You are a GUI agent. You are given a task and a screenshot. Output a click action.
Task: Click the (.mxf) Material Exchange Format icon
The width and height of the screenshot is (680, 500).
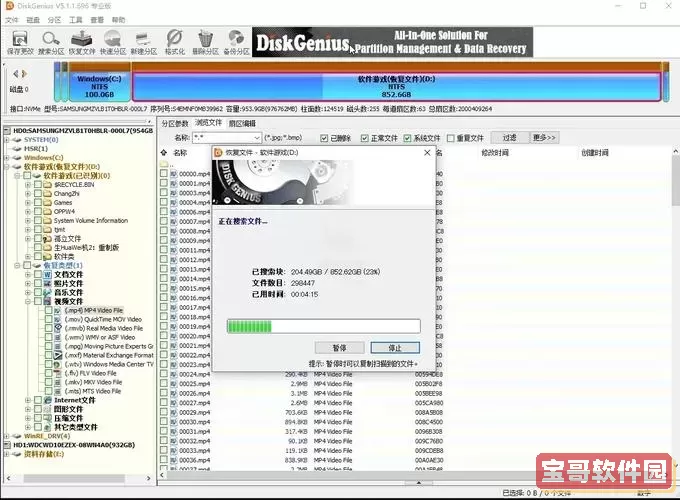[x=58, y=355]
